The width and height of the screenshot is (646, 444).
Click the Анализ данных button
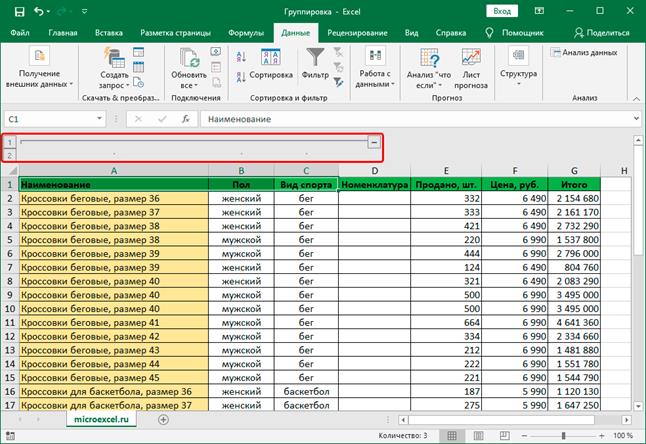point(584,52)
